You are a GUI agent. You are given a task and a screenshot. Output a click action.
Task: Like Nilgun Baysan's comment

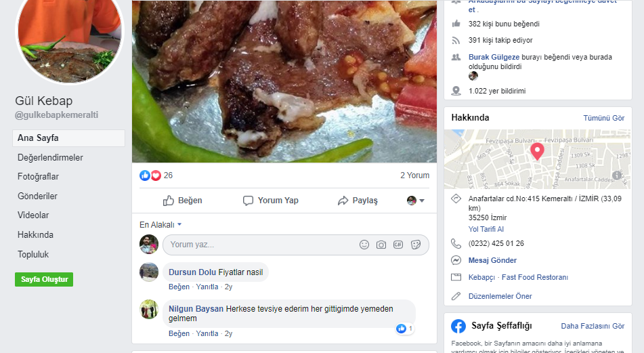(179, 333)
